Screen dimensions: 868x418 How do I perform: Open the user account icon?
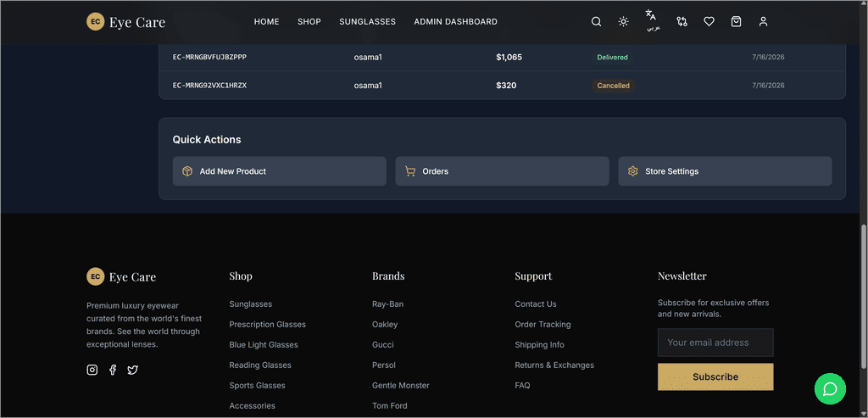(764, 21)
